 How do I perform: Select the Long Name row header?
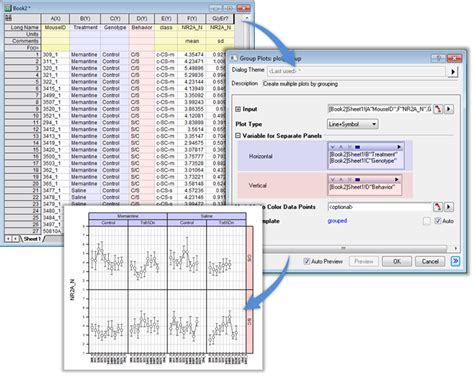(23, 27)
